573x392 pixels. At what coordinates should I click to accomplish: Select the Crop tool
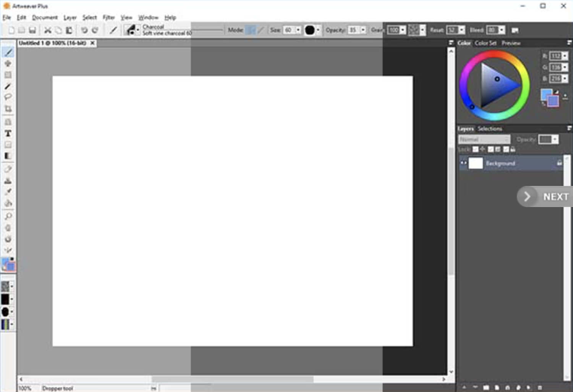pyautogui.click(x=8, y=109)
